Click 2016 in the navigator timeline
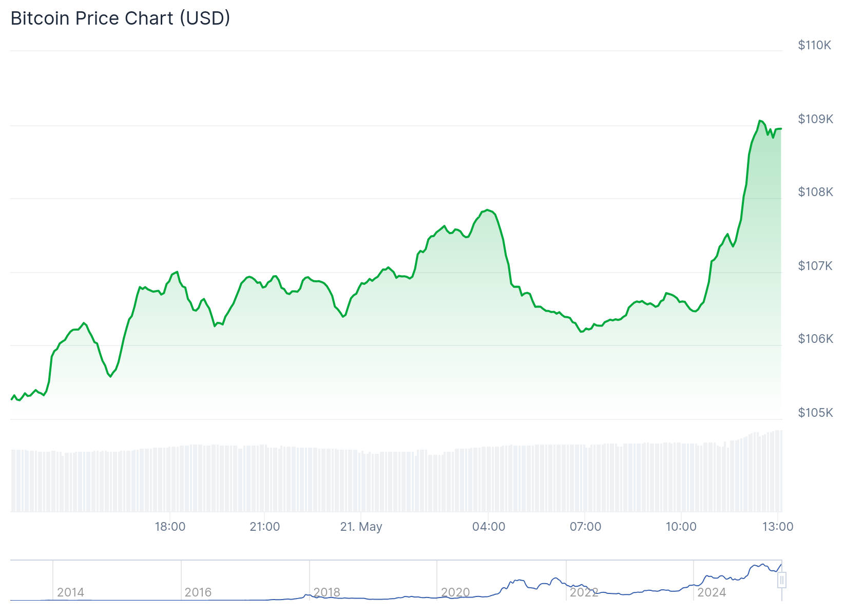This screenshot has height=616, width=844. 198,592
